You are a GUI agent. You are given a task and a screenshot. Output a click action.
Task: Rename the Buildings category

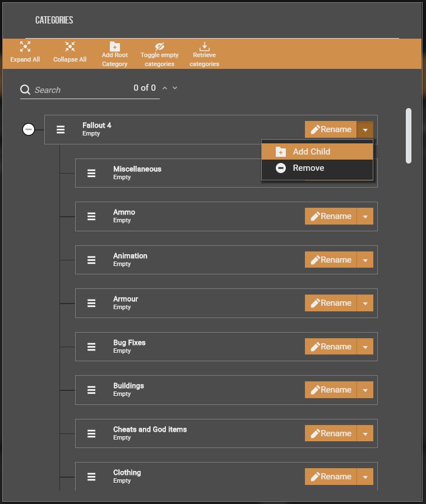[331, 390]
